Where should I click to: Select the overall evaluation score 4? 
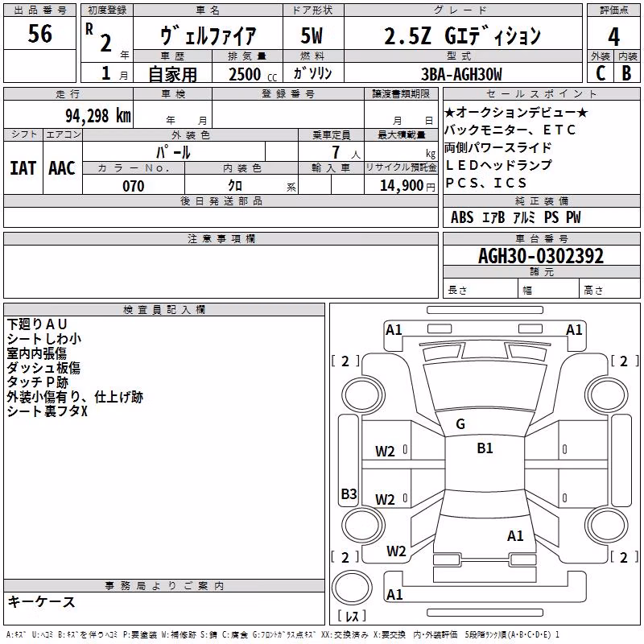tap(613, 36)
